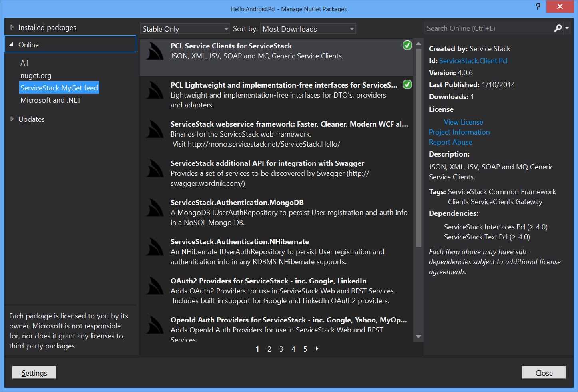Viewport: 578px width, 392px height.
Task: Click installed checkmark on PCL Service Clients
Action: pyautogui.click(x=407, y=45)
